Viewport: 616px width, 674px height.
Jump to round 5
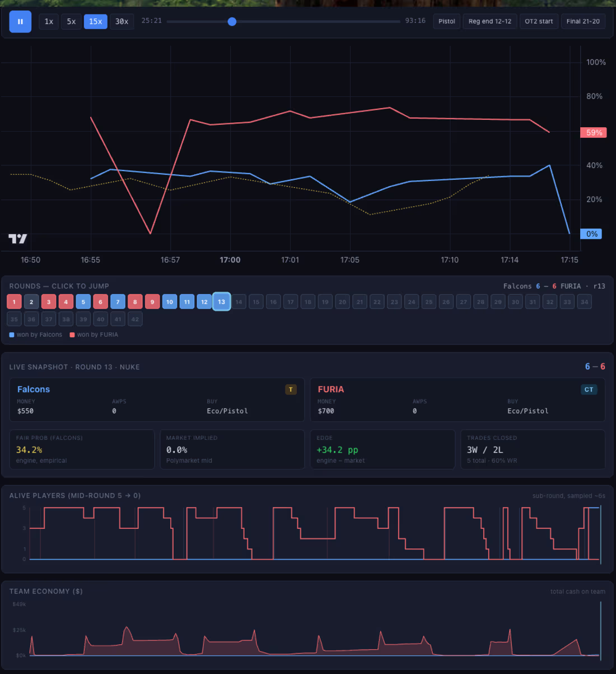point(83,302)
